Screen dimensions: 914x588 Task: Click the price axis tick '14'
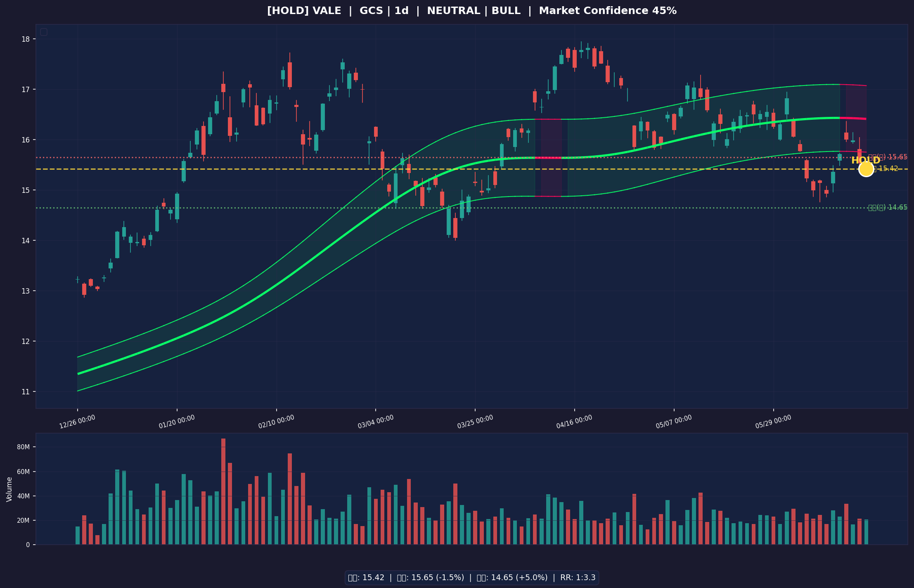(x=26, y=241)
